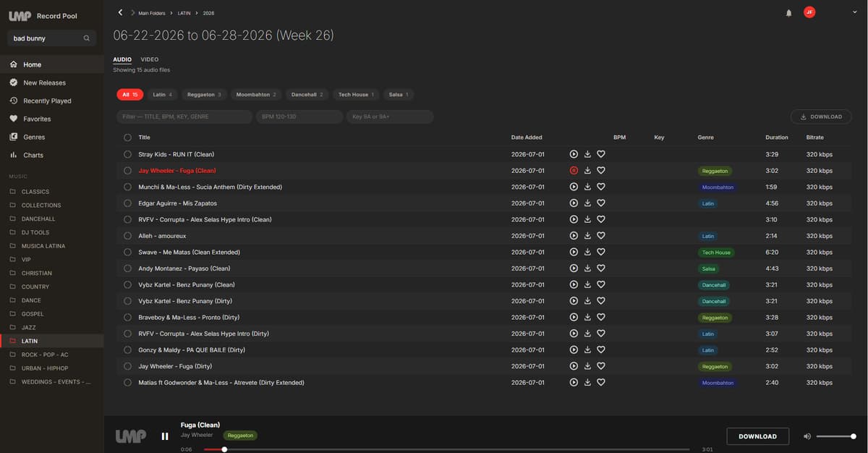This screenshot has height=453, width=868.
Task: Download Stray Kids - RUN IT (Clean)
Action: click(x=587, y=154)
